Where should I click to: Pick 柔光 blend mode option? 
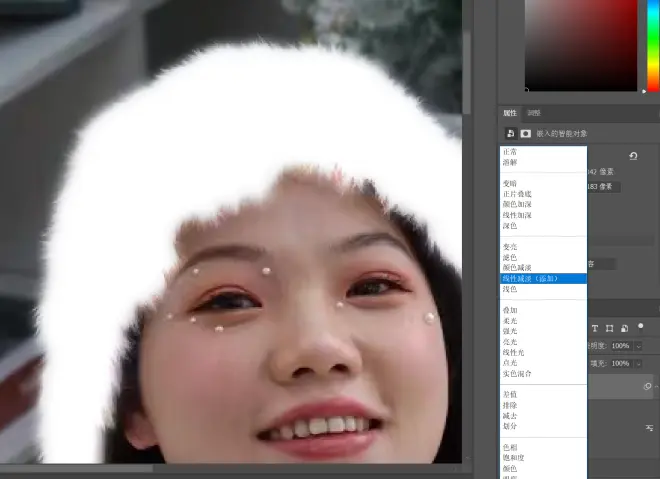coord(510,321)
